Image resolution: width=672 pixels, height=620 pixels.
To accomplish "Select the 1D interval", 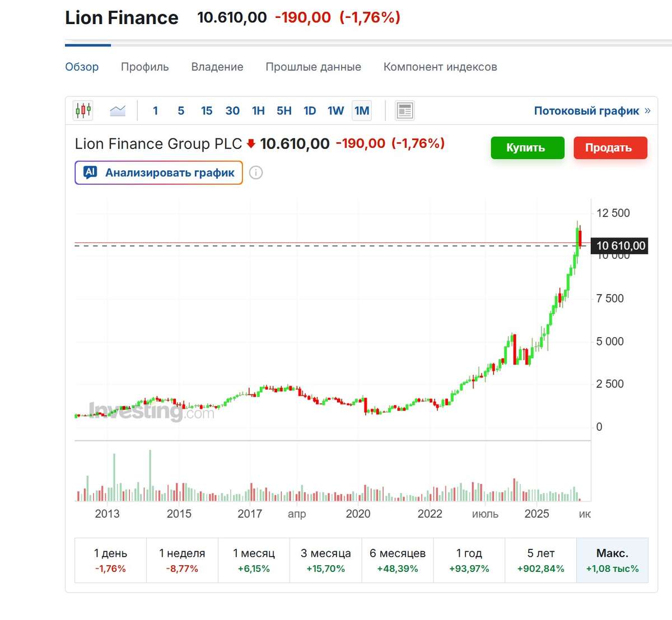I will point(310,110).
